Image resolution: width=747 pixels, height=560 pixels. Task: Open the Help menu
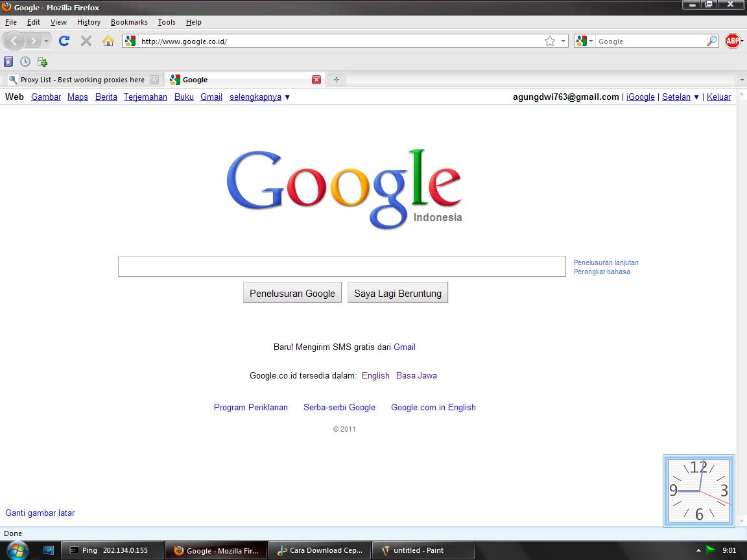pos(193,22)
